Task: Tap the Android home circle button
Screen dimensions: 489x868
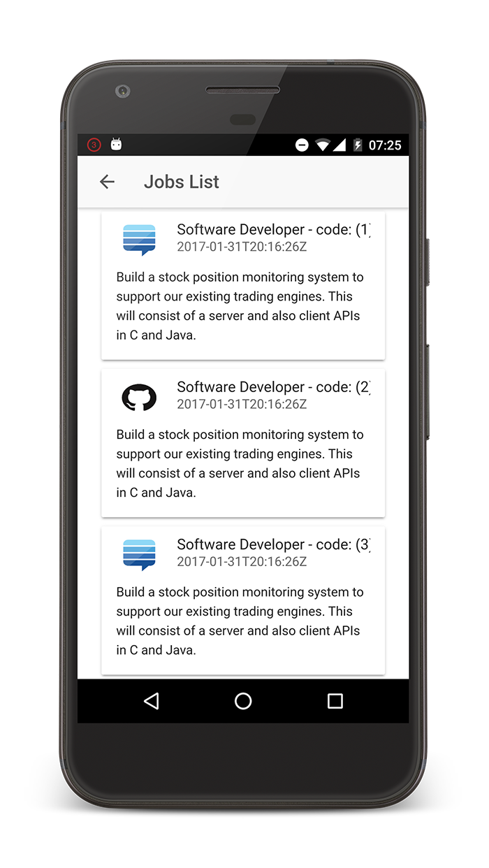Action: pyautogui.click(x=243, y=701)
